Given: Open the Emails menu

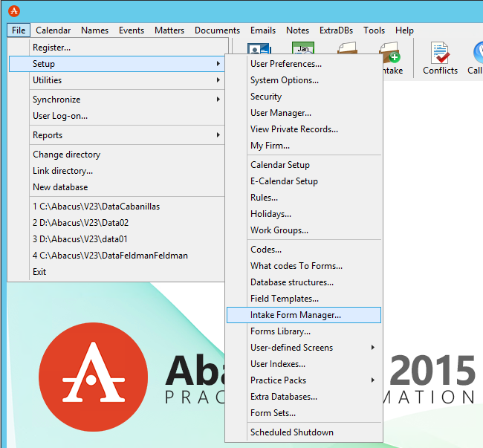Looking at the screenshot, I should 263,30.
